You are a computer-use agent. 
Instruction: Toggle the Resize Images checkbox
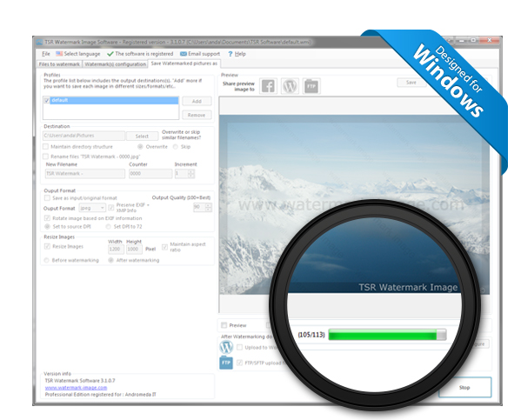47,247
